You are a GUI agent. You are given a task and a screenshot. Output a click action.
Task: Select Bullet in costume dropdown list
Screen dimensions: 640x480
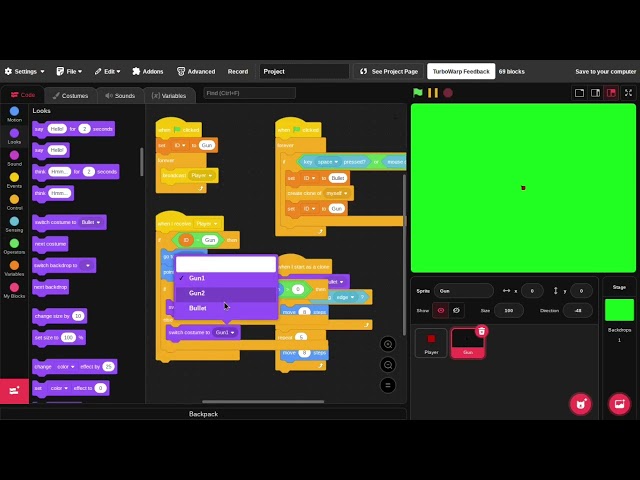[x=226, y=308]
